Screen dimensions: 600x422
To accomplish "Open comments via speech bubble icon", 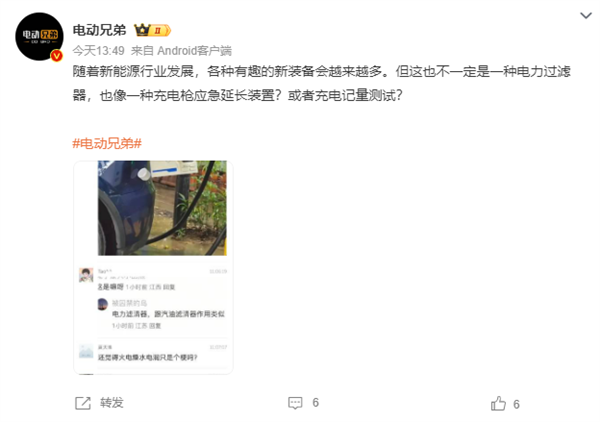I will pyautogui.click(x=295, y=403).
